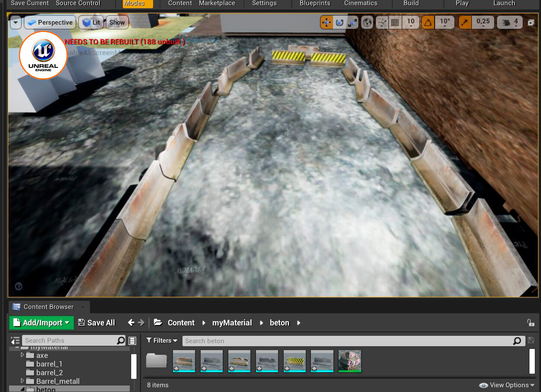Select the scale gizmo tool

click(x=352, y=22)
